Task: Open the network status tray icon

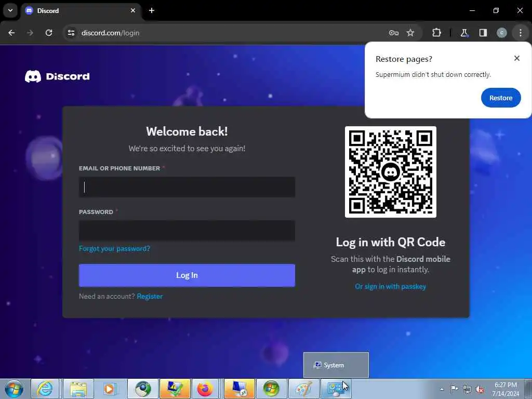Action: [x=467, y=389]
